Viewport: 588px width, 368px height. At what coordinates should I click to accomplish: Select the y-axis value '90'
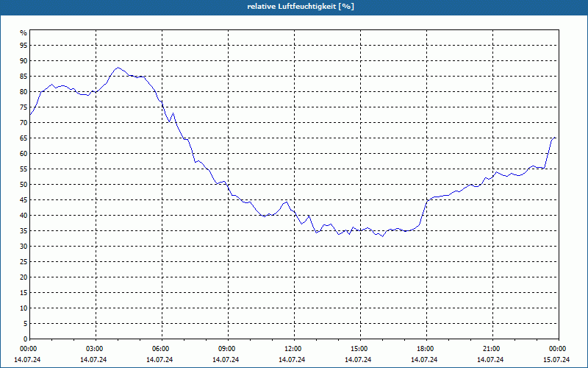(x=24, y=61)
